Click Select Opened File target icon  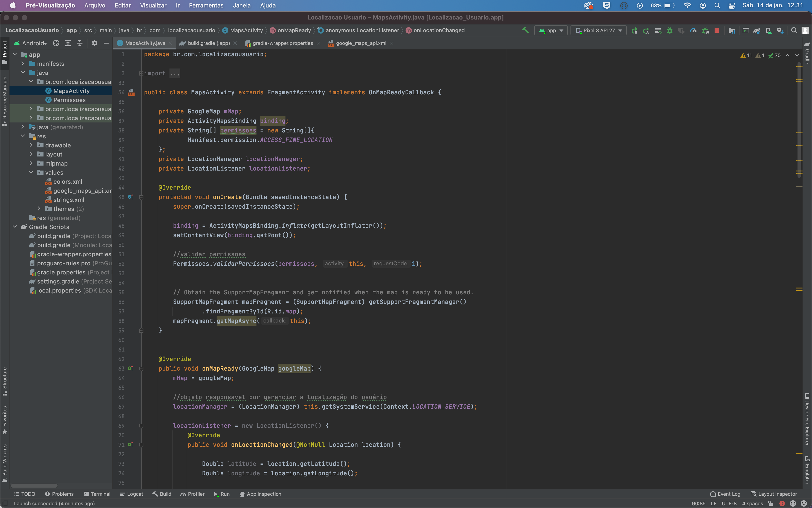[56, 43]
